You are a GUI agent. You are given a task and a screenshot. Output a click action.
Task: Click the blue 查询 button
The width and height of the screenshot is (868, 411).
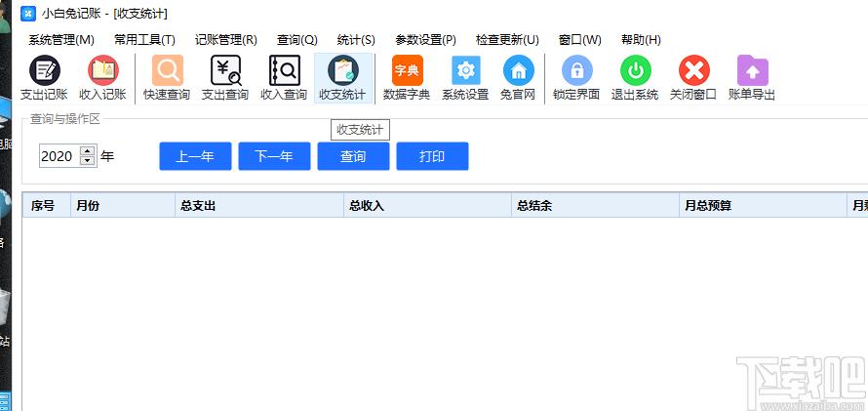click(353, 156)
